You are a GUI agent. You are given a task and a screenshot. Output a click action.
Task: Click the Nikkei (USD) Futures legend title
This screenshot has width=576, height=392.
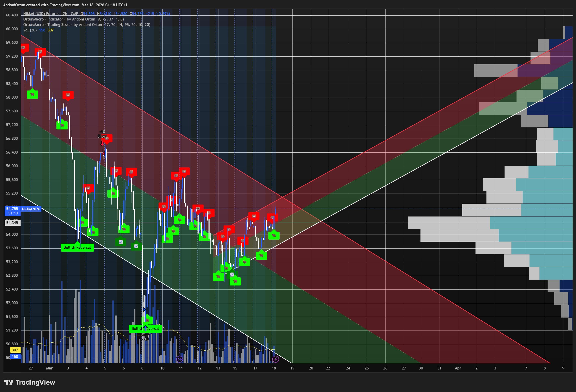click(41, 14)
